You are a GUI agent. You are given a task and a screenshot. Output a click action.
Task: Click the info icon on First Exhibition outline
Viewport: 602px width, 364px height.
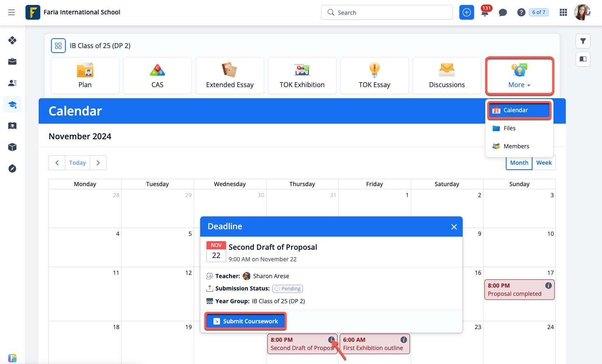pos(403,340)
